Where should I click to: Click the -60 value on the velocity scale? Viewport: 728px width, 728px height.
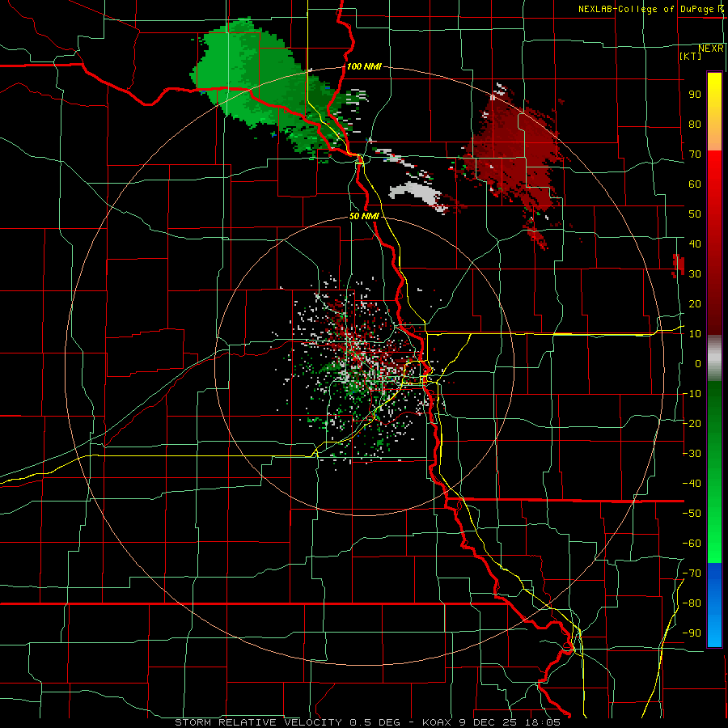692,544
